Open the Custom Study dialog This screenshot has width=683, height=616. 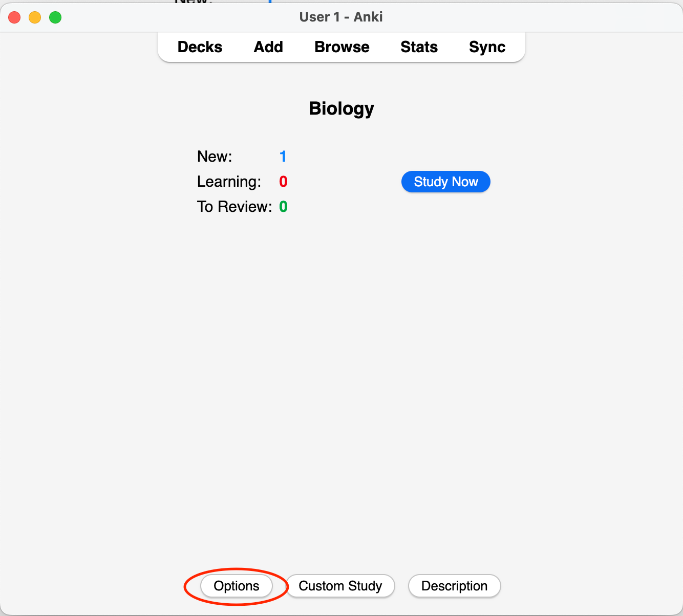[340, 586]
